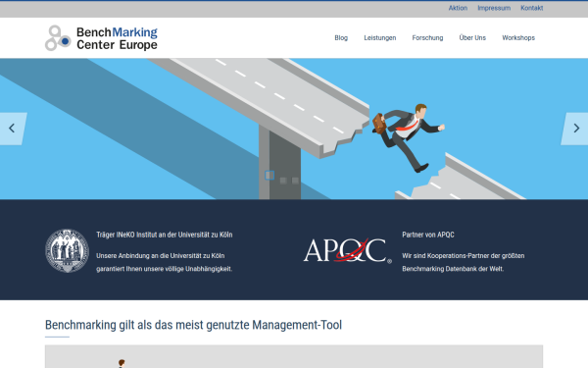588x368 pixels.
Task: Click 'Wir sind Kooperations-Partner der größten' text
Action: coord(464,256)
